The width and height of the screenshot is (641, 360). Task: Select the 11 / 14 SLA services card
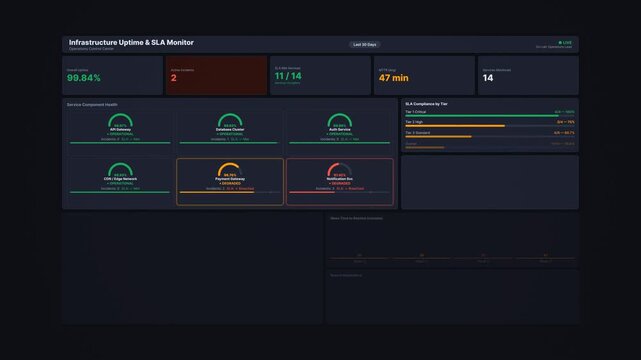(x=320, y=76)
